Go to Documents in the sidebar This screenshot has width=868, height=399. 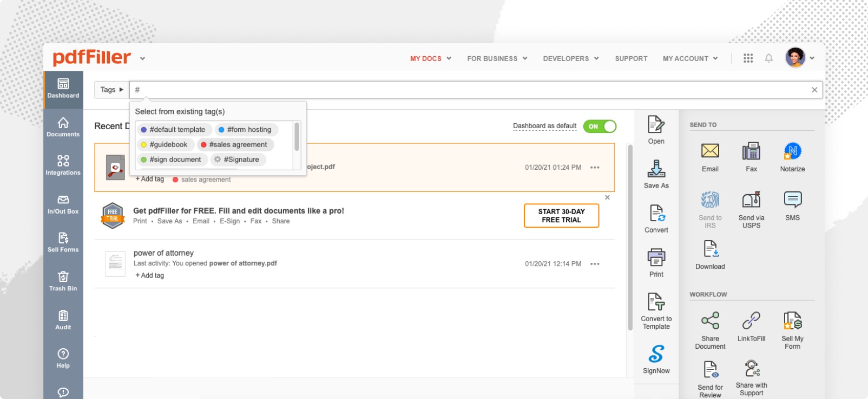pyautogui.click(x=63, y=128)
